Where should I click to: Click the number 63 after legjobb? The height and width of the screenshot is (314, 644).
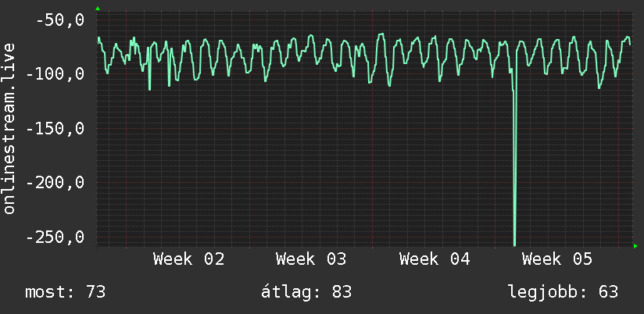[608, 292]
